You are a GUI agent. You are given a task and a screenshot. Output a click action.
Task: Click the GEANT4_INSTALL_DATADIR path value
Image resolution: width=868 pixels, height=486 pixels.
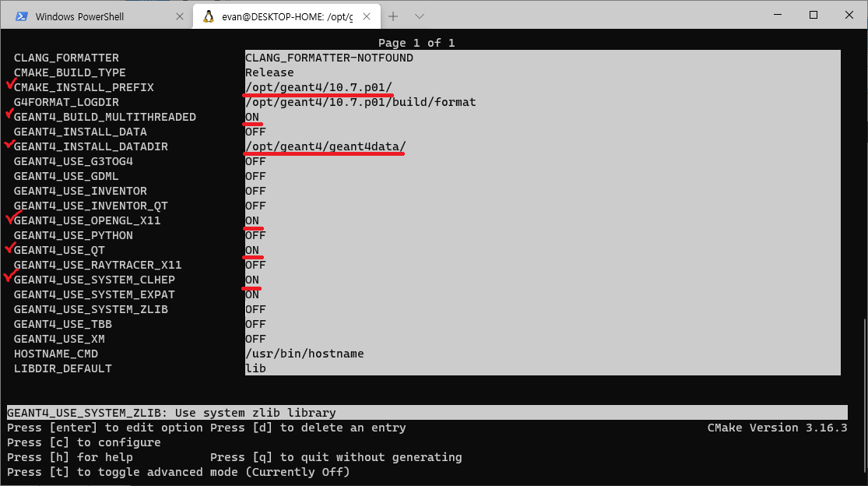(325, 146)
